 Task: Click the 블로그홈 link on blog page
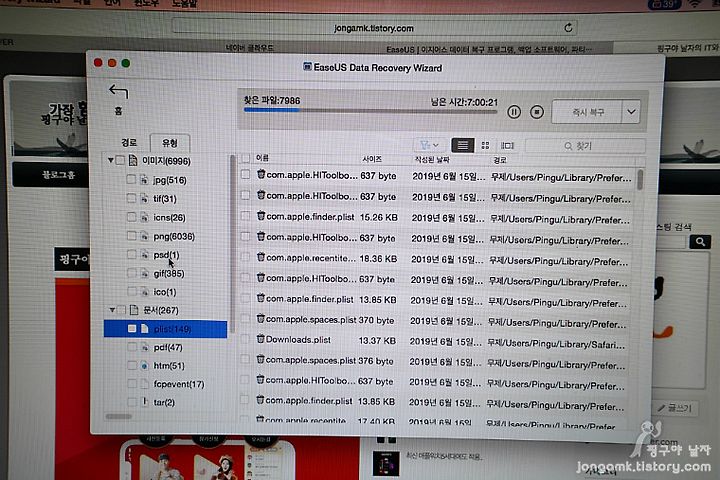[58, 175]
